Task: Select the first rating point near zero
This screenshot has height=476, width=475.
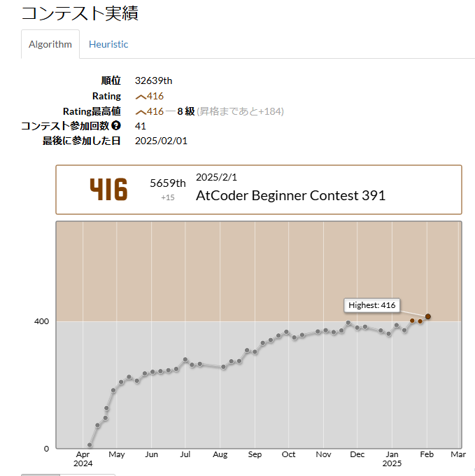Action: pos(90,445)
